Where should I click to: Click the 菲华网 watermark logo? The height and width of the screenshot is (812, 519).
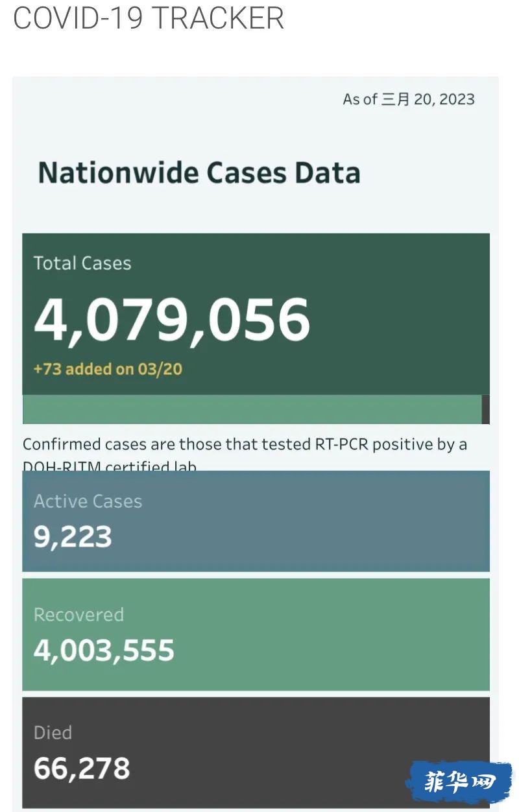[459, 783]
